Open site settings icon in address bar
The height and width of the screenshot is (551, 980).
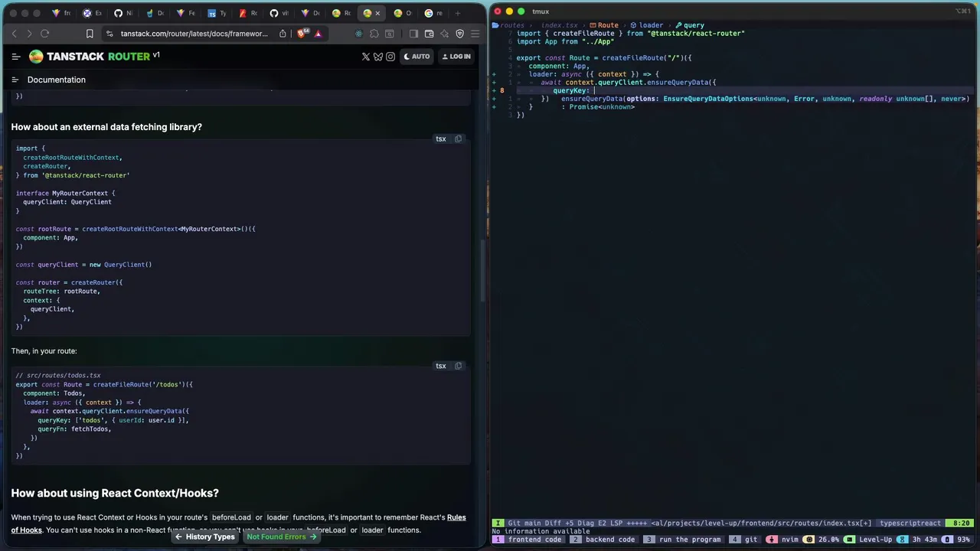[x=109, y=34]
